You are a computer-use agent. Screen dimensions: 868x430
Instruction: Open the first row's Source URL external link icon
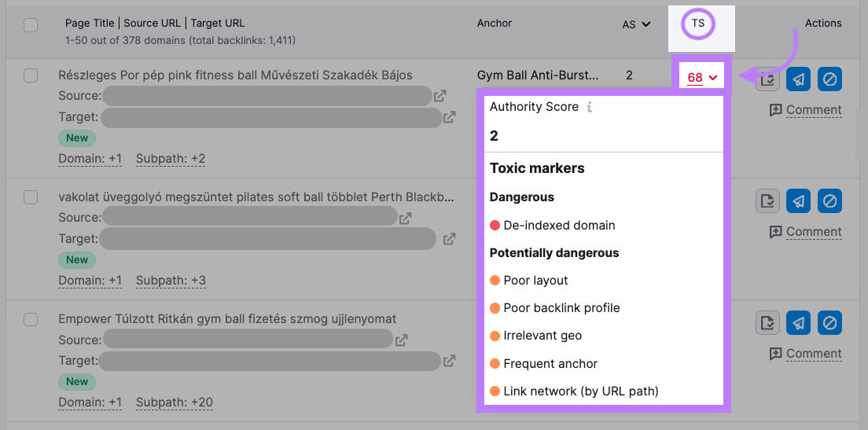coord(440,96)
